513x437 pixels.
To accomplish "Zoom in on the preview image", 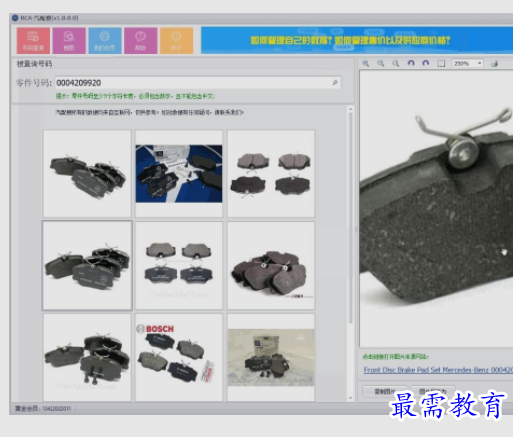I will click(x=366, y=63).
